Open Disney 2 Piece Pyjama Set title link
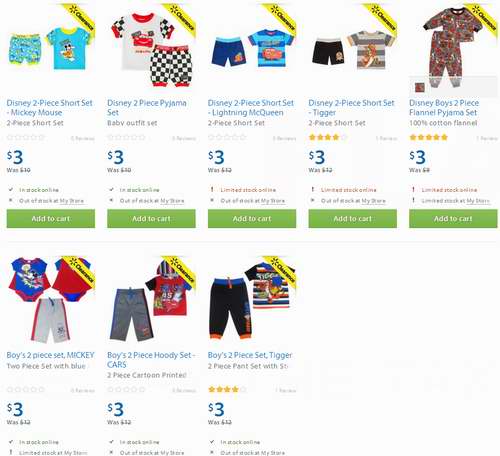Screen dimensions: 500x456 147,108
